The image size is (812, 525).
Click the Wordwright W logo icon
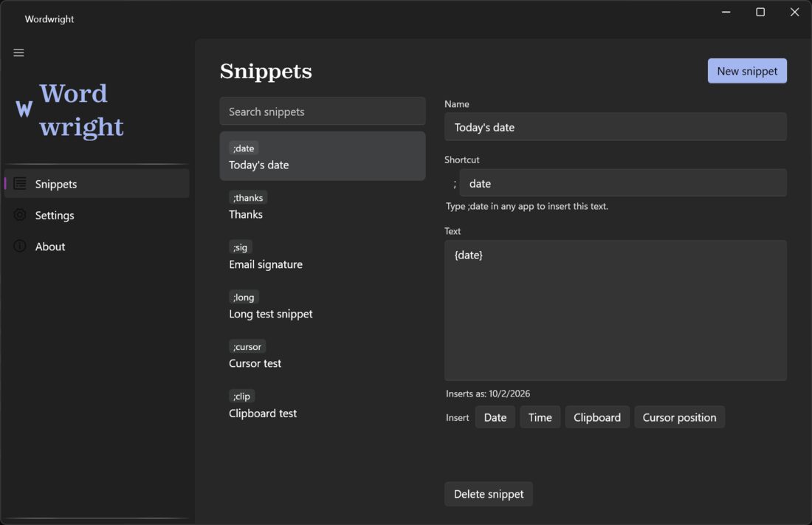24,109
